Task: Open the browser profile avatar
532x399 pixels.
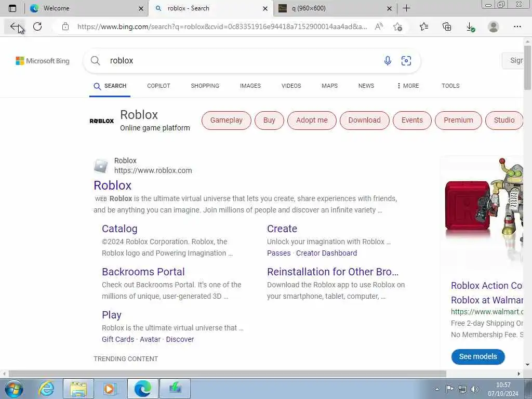Action: (494, 26)
